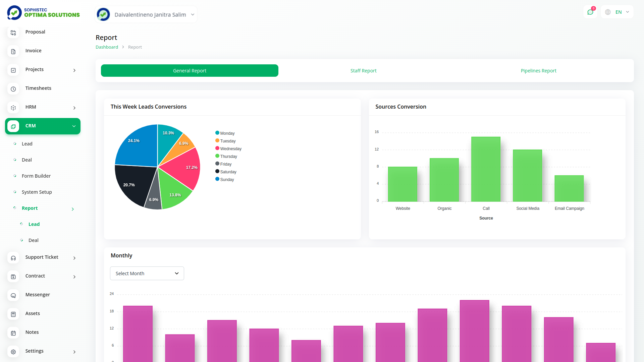Click the messages bubble icon with badge
The image size is (644, 362).
point(590,12)
